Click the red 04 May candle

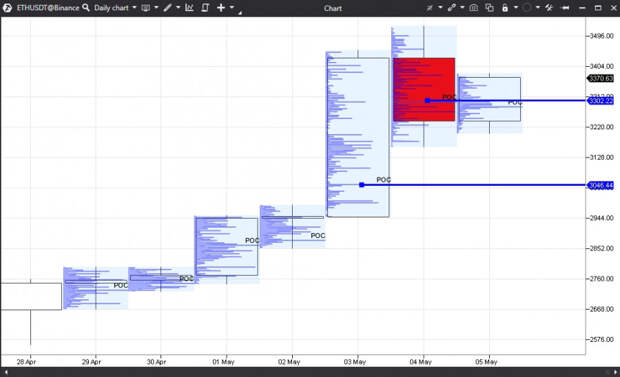coord(424,89)
